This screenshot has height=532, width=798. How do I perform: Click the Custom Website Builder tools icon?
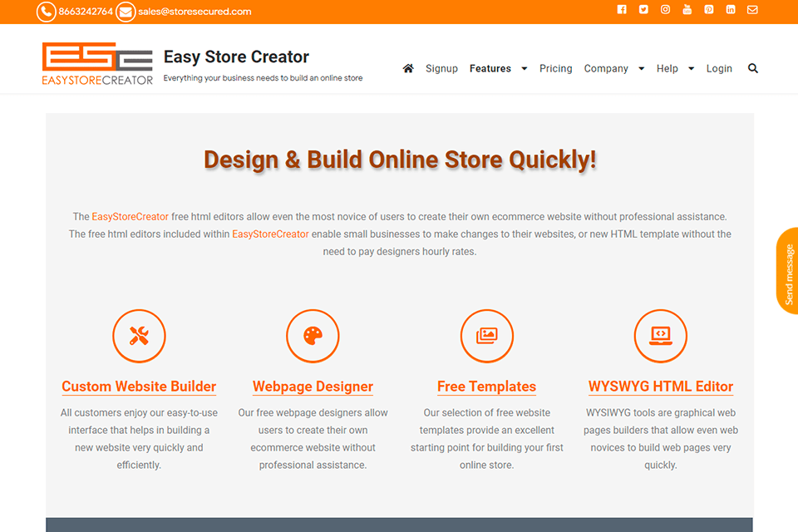[x=139, y=336]
